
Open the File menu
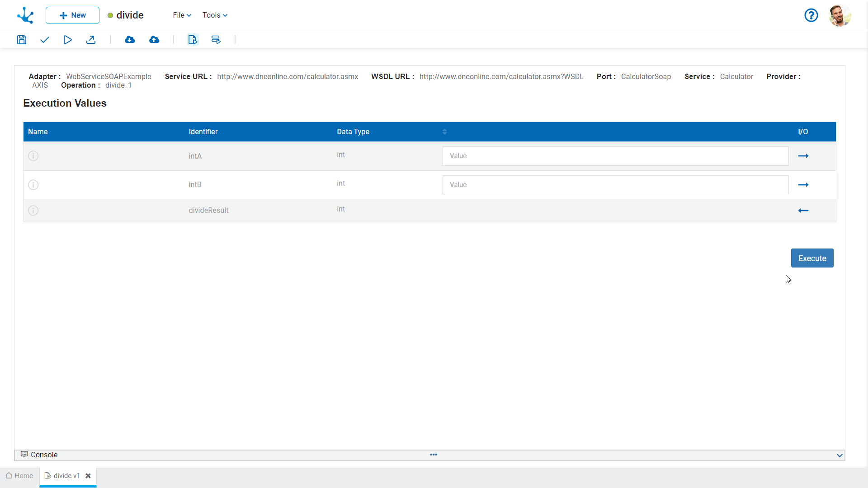point(182,15)
